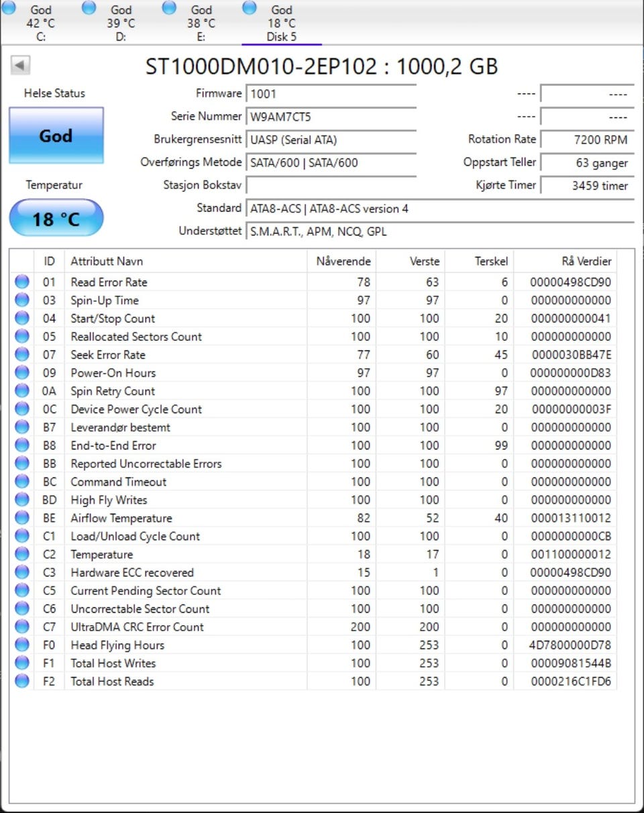644x813 pixels.
Task: Click the Current Pending Sector Count orb
Action: click(22, 590)
